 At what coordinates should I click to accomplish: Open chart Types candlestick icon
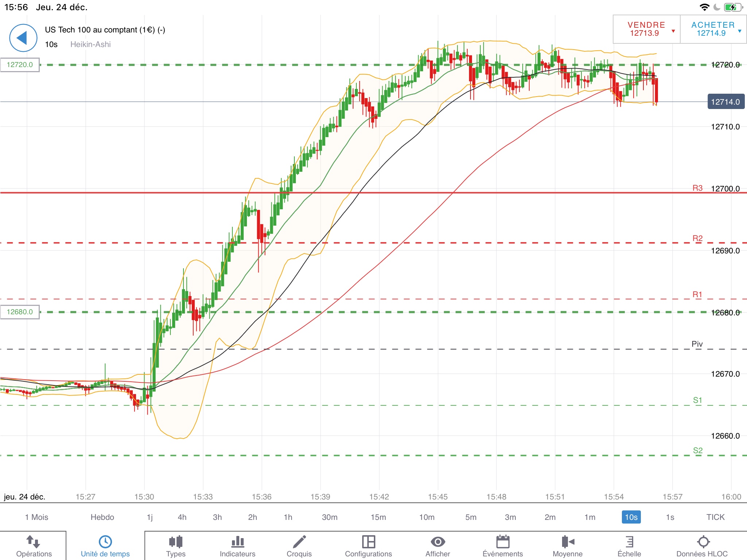pos(176,542)
